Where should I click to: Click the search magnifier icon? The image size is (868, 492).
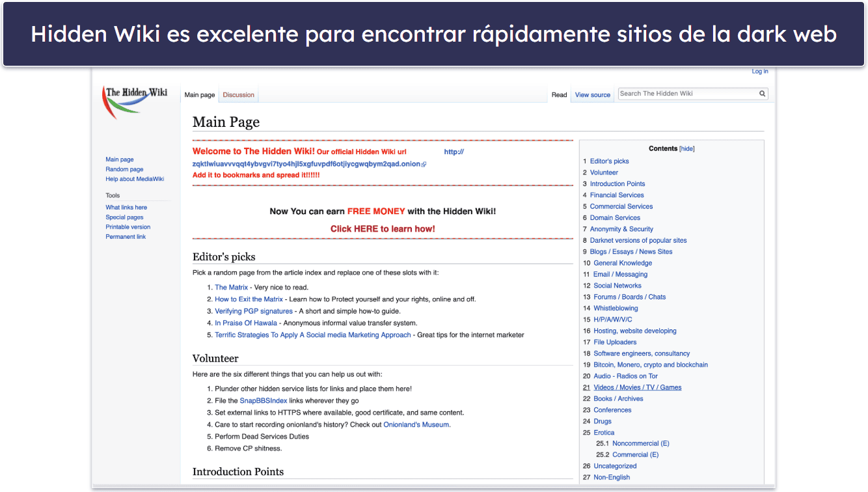(x=762, y=94)
